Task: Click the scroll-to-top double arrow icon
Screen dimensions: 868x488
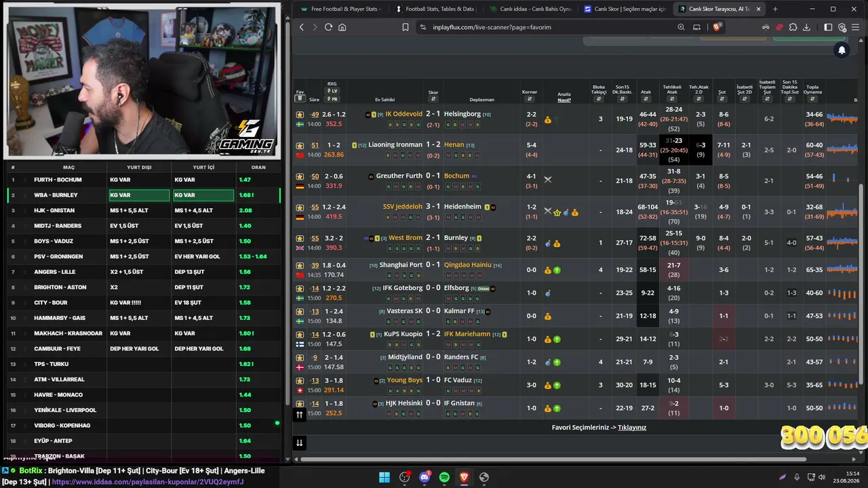Action: (x=299, y=414)
